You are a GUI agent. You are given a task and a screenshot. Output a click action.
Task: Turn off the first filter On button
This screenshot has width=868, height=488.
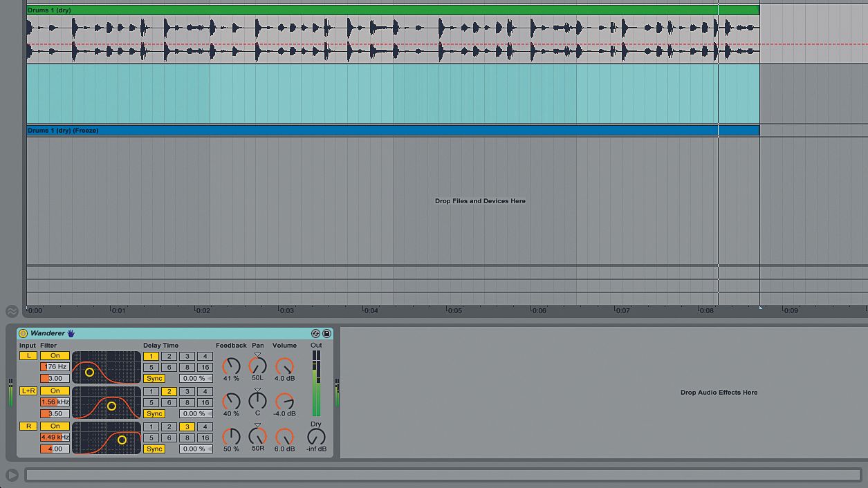55,356
